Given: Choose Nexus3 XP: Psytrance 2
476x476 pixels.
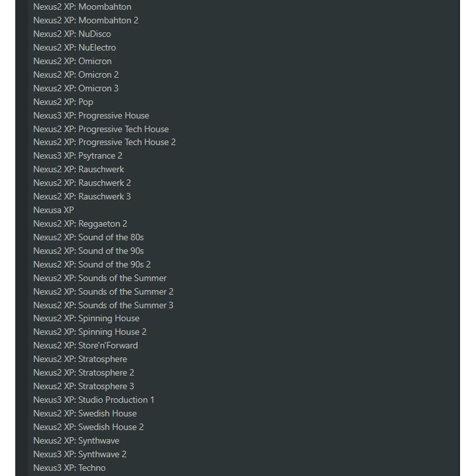Looking at the screenshot, I should [x=78, y=156].
